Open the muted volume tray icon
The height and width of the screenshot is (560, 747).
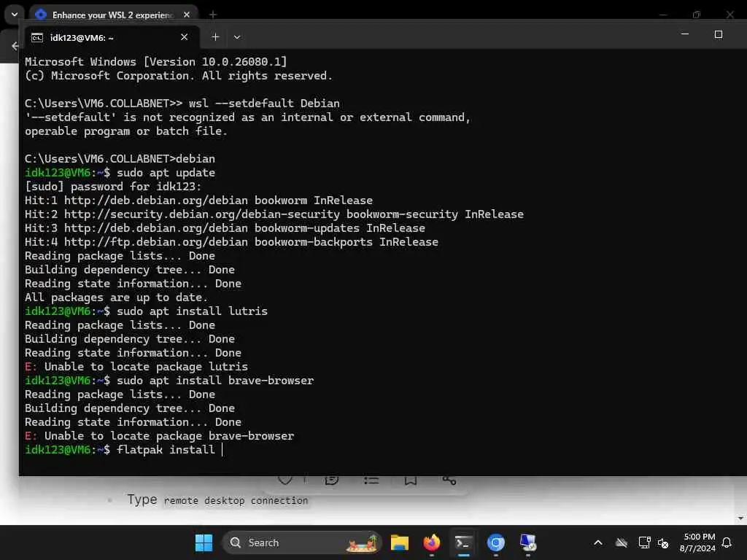pyautogui.click(x=662, y=542)
